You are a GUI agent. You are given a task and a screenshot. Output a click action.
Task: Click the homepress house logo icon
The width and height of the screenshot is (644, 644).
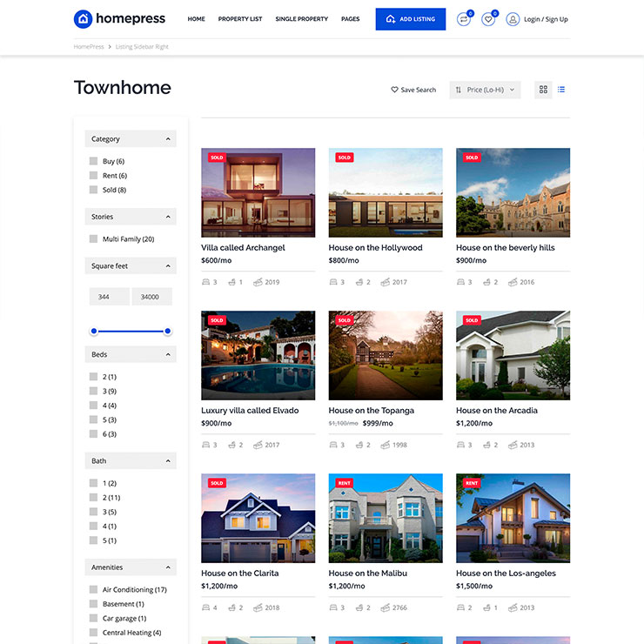83,18
